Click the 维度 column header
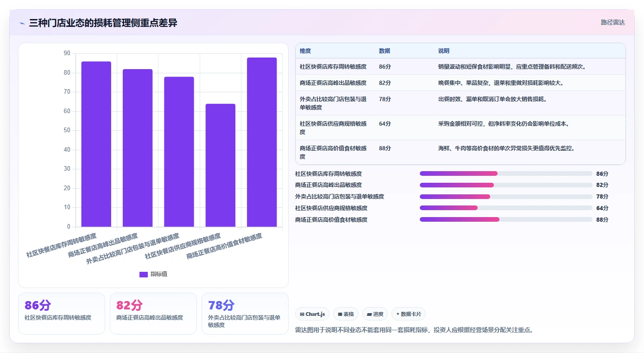The image size is (644, 353). (x=305, y=51)
